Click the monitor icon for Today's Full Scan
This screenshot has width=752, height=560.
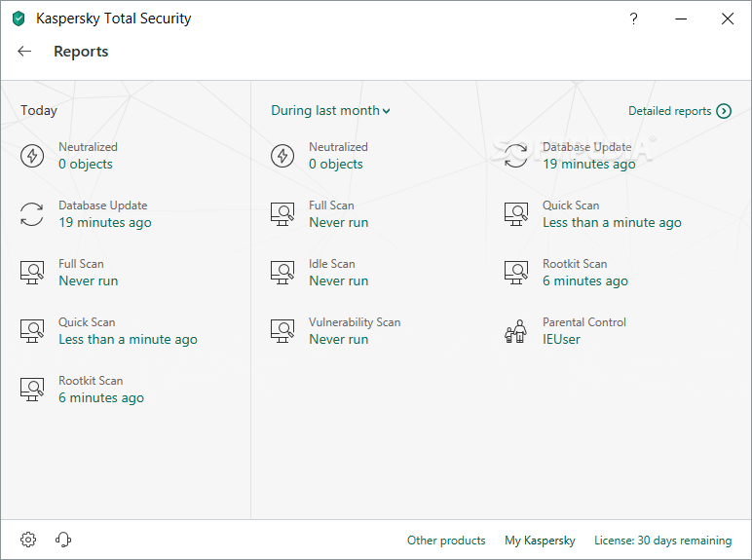click(32, 273)
